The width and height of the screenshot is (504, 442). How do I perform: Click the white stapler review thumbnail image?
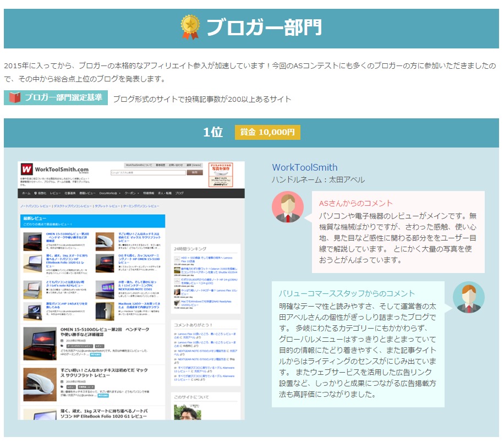click(x=40, y=384)
